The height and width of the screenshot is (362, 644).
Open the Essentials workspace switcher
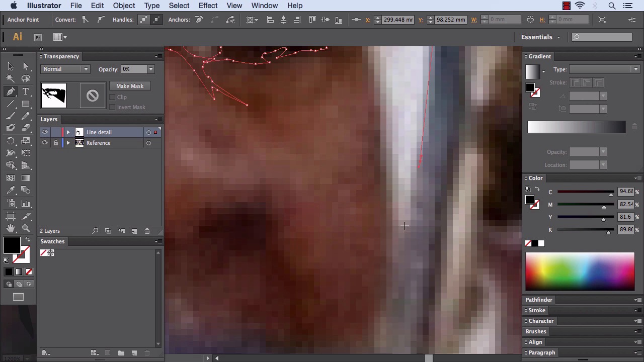(540, 37)
